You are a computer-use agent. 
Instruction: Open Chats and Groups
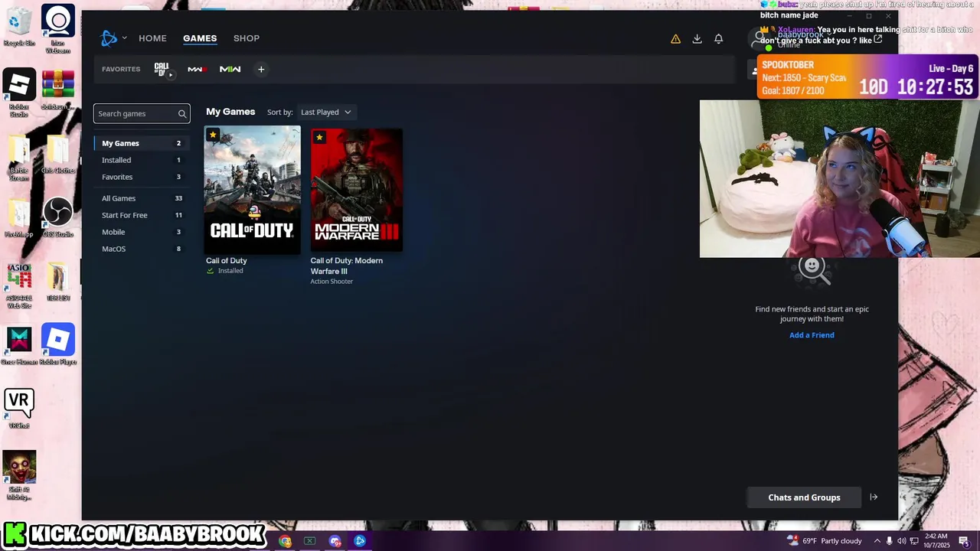pos(804,497)
